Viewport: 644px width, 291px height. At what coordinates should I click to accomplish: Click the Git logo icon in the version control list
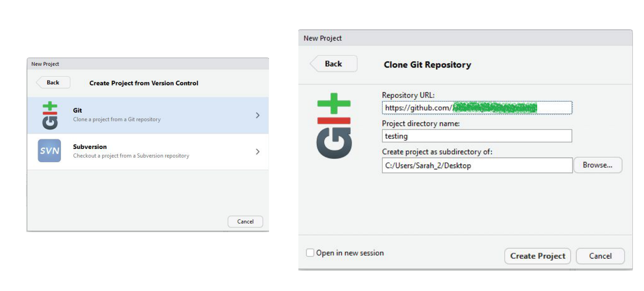(49, 115)
